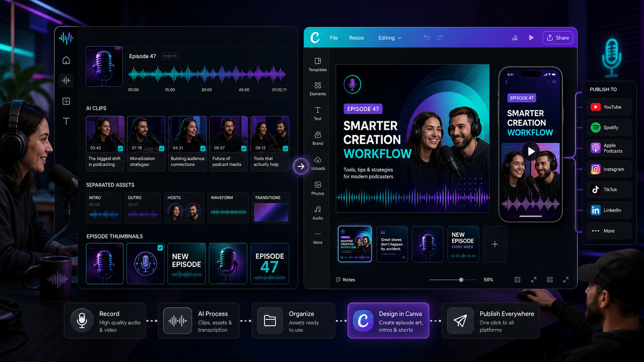644x362 pixels.
Task: Click the Share button
Action: (558, 38)
